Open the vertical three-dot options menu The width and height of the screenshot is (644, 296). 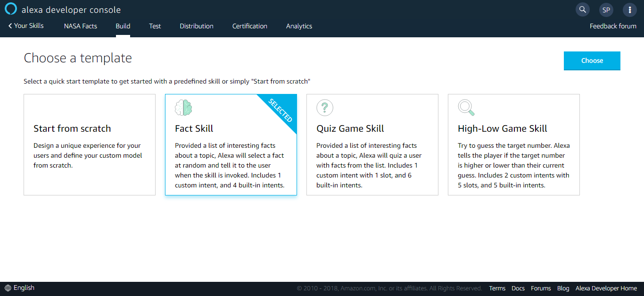tap(630, 9)
